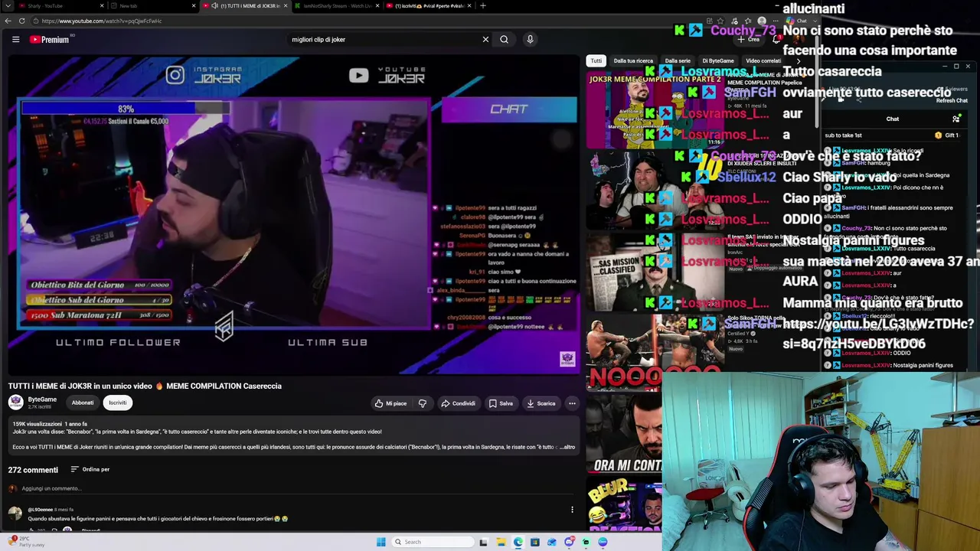Click the Abbonati membership button
Screen dimensions: 980x551
pos(83,403)
